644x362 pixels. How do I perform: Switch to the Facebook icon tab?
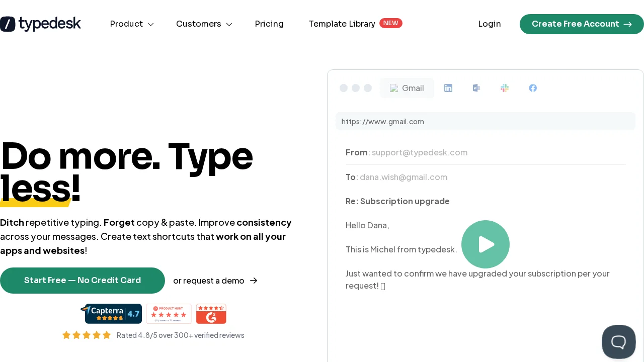click(x=533, y=88)
